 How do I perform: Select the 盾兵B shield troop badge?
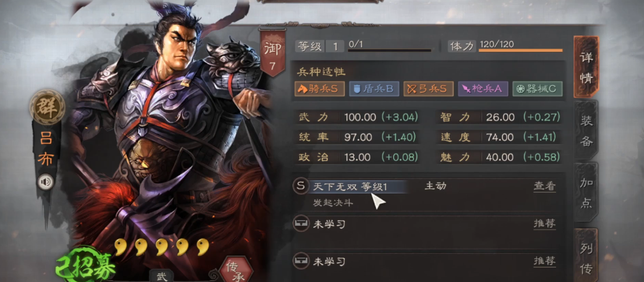(x=374, y=88)
